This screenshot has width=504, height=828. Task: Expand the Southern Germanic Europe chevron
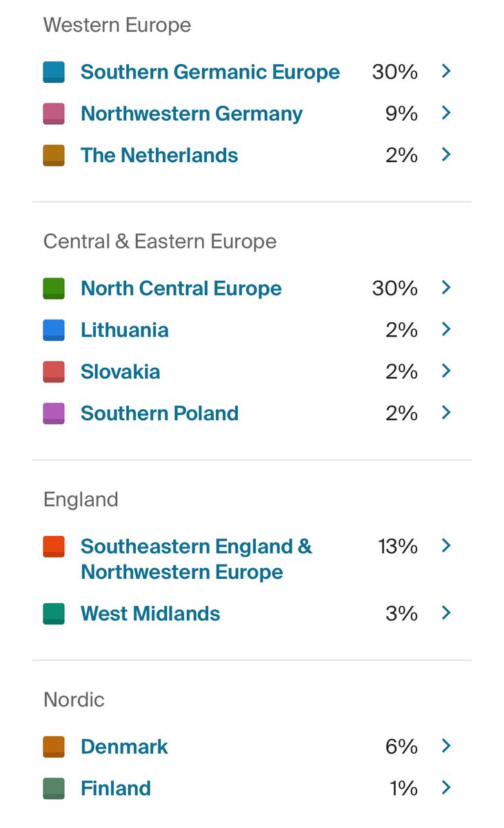click(446, 71)
